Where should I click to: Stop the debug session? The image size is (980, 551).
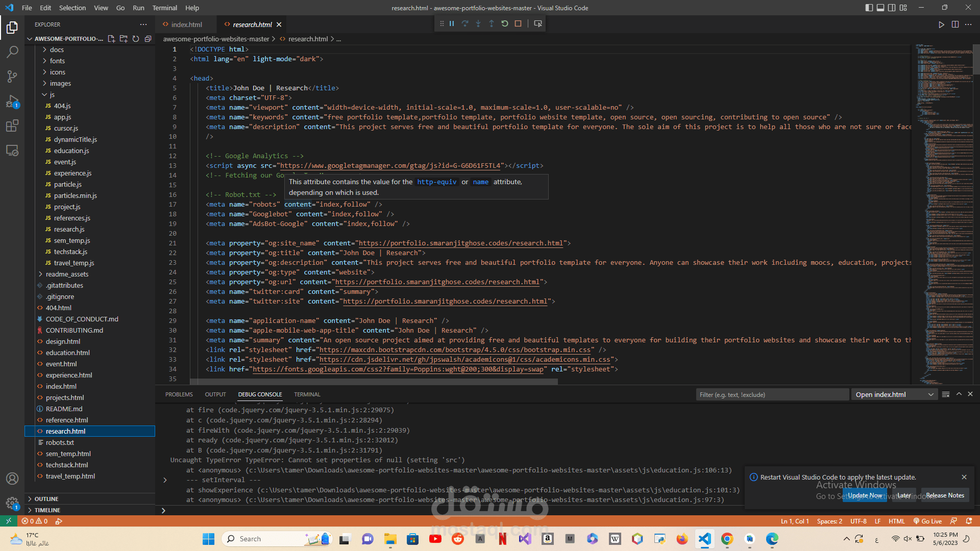pos(518,24)
